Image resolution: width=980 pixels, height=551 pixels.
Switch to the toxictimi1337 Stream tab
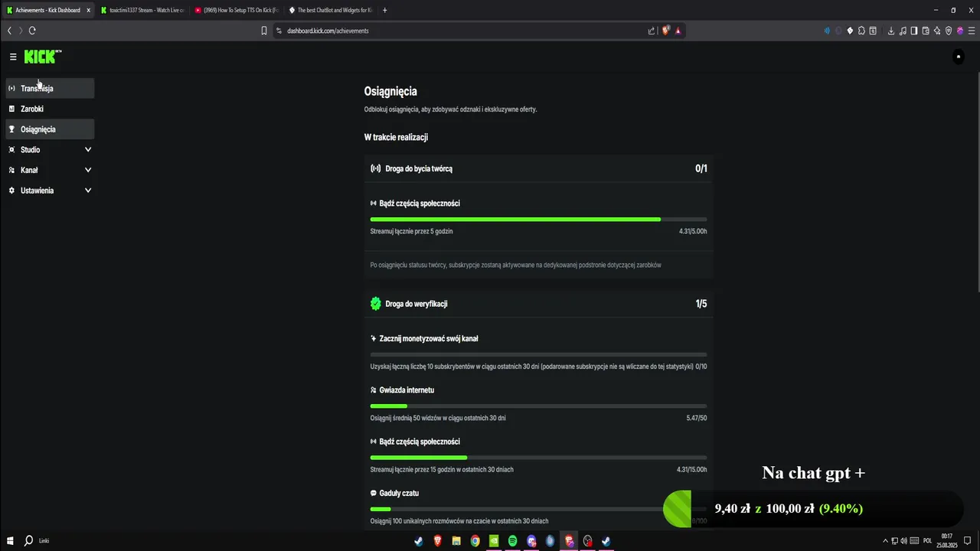[x=142, y=10]
